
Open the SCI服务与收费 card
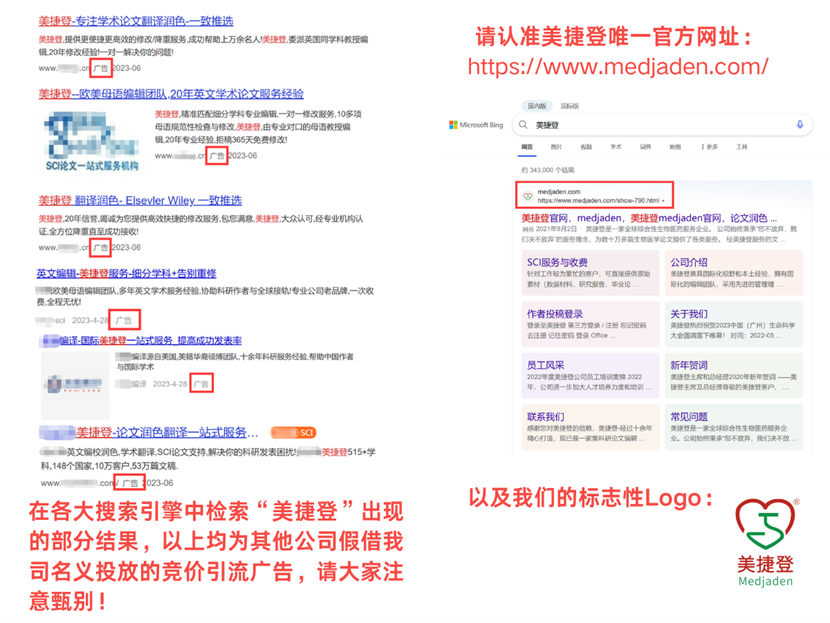[x=590, y=273]
